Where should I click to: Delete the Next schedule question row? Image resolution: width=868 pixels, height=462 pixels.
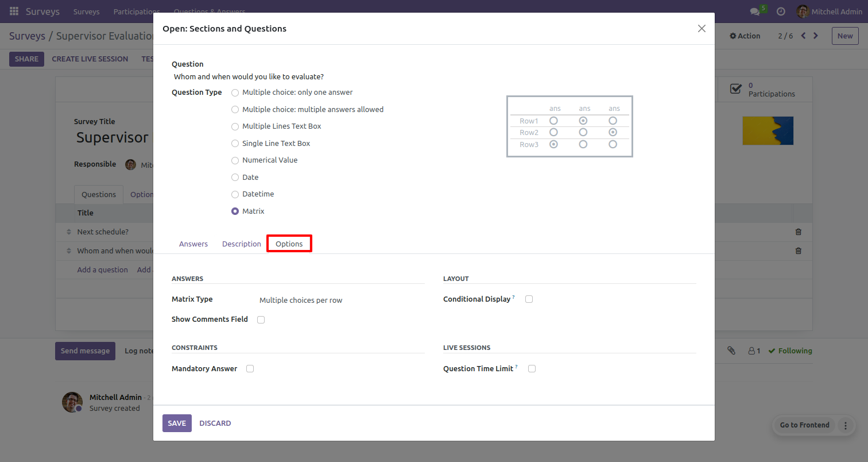(x=798, y=232)
